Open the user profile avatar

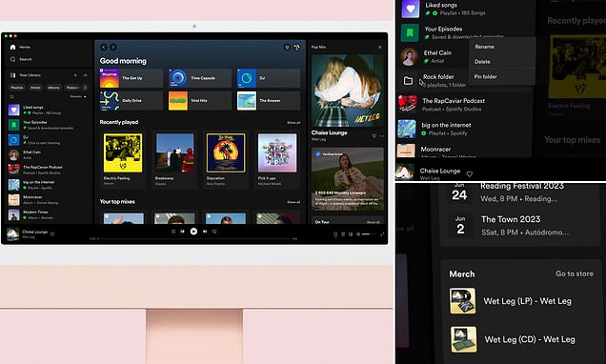297,47
